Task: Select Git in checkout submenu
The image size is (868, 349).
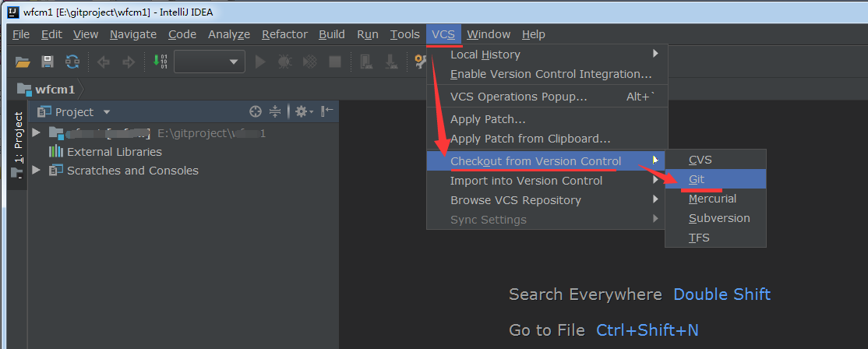Action: (x=716, y=179)
